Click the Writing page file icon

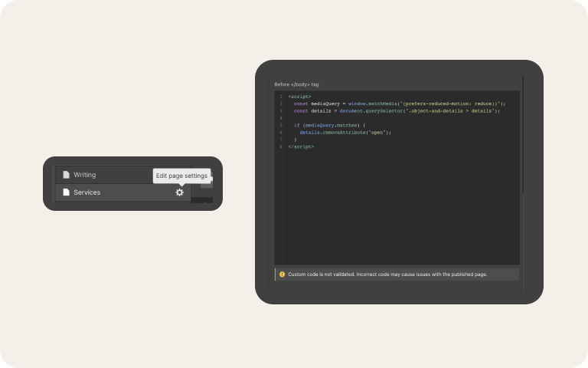[66, 175]
